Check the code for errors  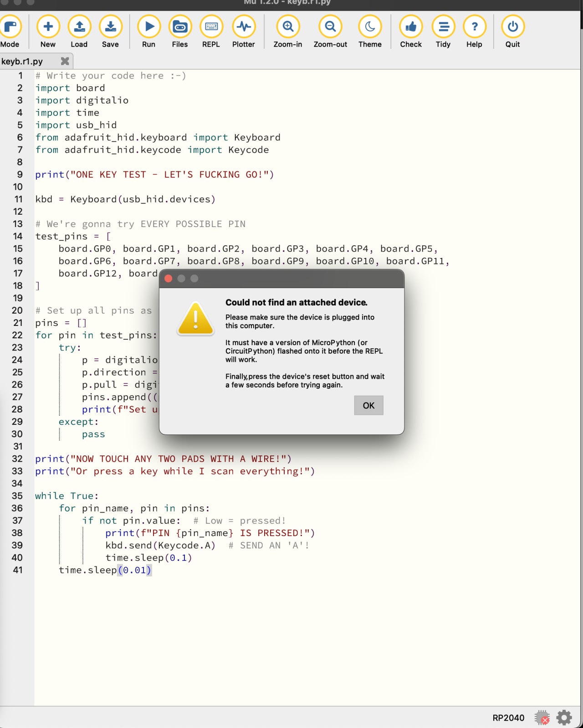coord(411,31)
